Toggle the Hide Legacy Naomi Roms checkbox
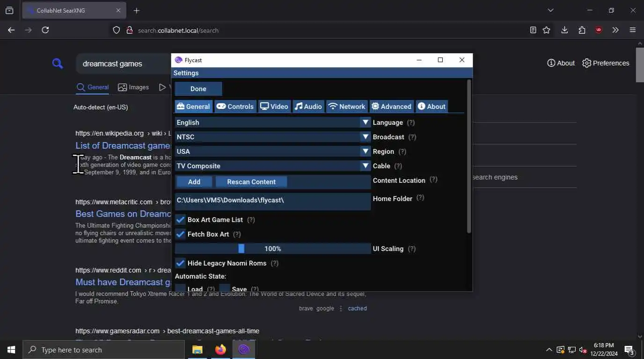 [x=180, y=263]
